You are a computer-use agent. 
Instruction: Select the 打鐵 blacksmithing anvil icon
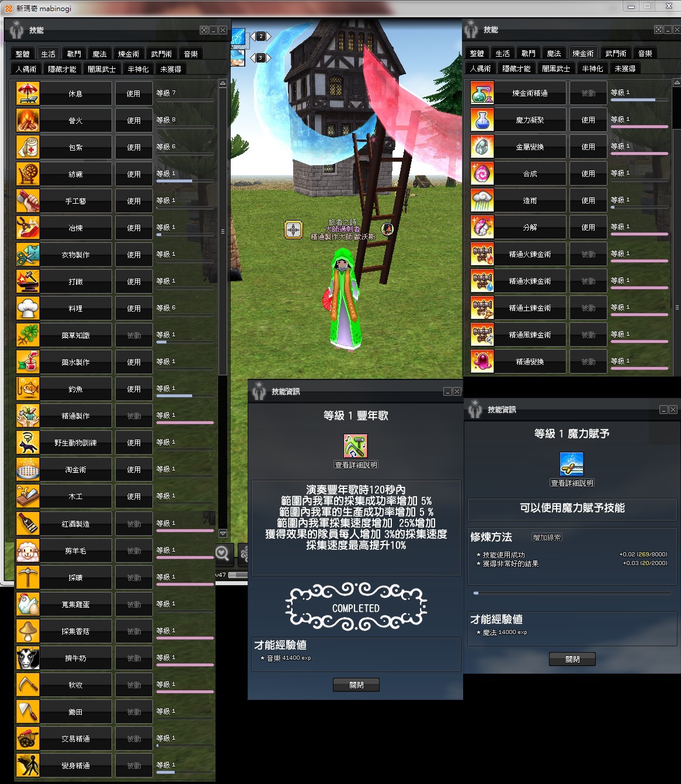click(27, 281)
